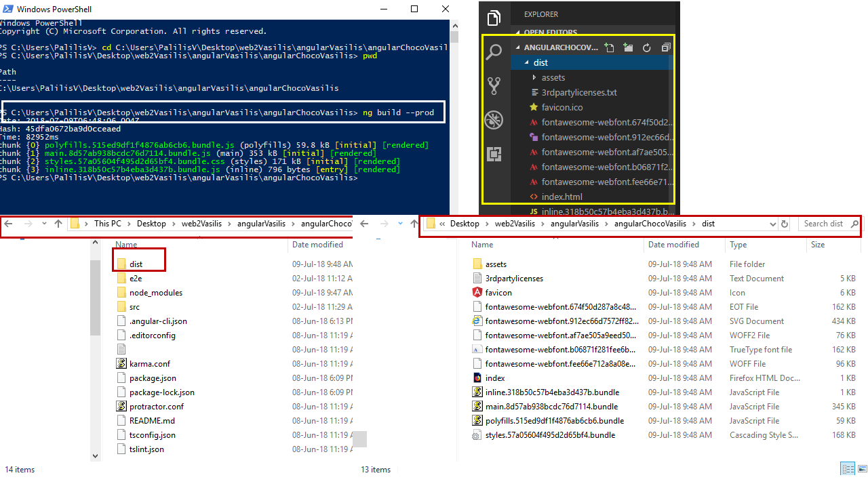Viewport: 868px width, 488px height.
Task: Click web2Vasilis in the left address bar
Action: pos(203,224)
